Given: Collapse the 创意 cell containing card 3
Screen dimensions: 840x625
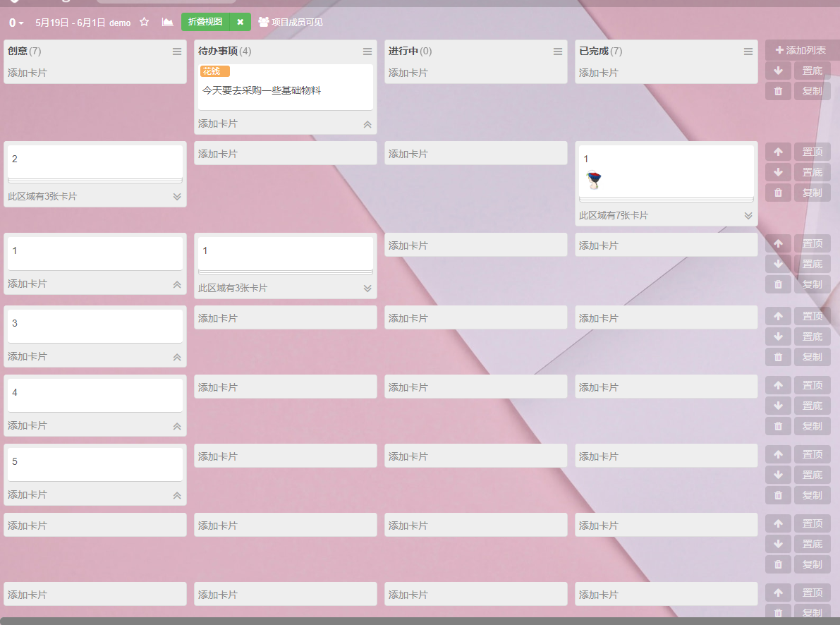Looking at the screenshot, I should point(177,358).
